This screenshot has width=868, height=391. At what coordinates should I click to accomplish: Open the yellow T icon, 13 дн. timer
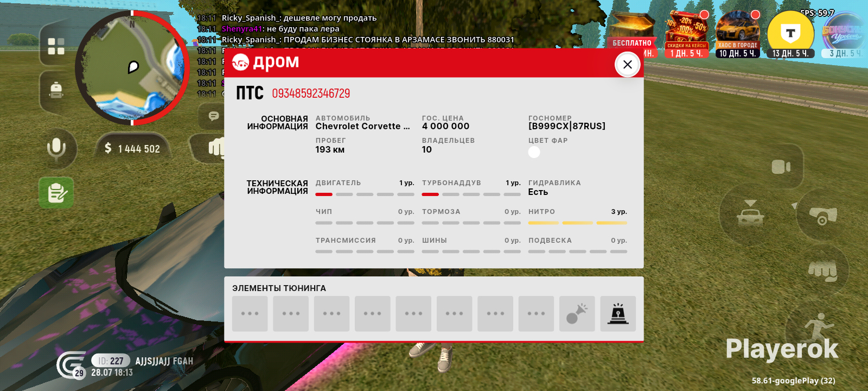pos(790,34)
